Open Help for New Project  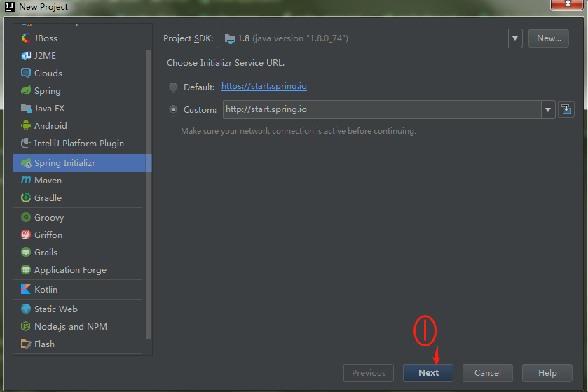point(547,373)
